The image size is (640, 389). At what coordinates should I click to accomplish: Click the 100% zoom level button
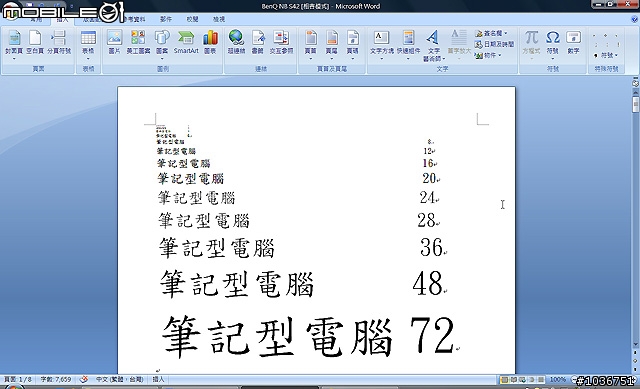558,379
